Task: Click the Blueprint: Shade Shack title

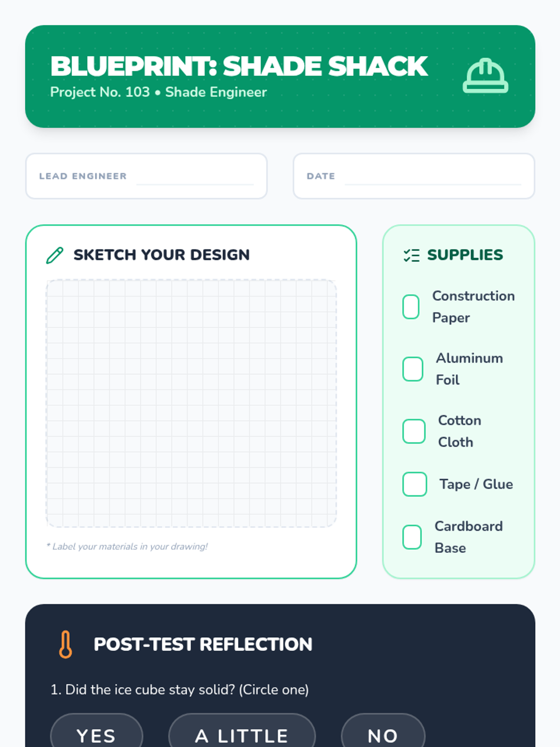Action: pos(239,66)
